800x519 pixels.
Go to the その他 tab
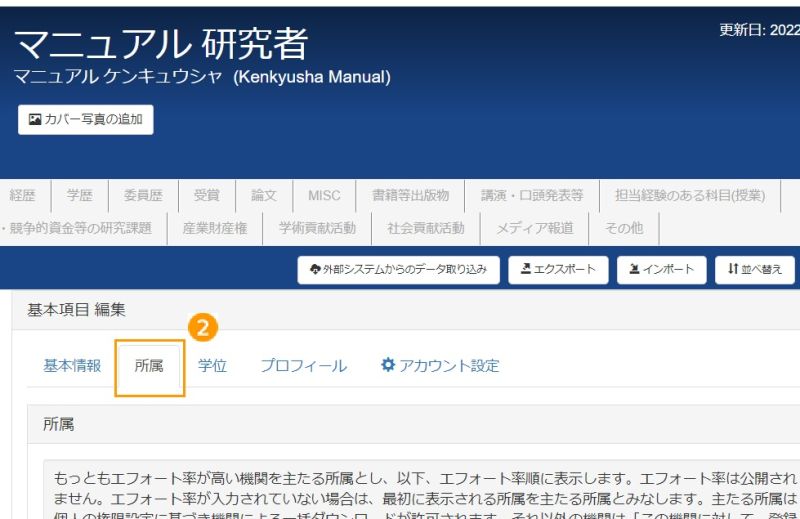[624, 228]
